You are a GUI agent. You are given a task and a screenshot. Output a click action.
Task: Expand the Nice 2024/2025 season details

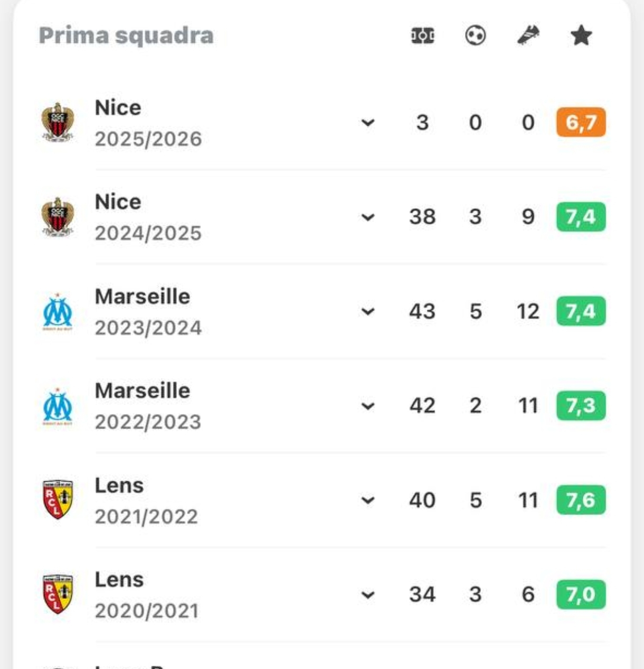tap(368, 217)
